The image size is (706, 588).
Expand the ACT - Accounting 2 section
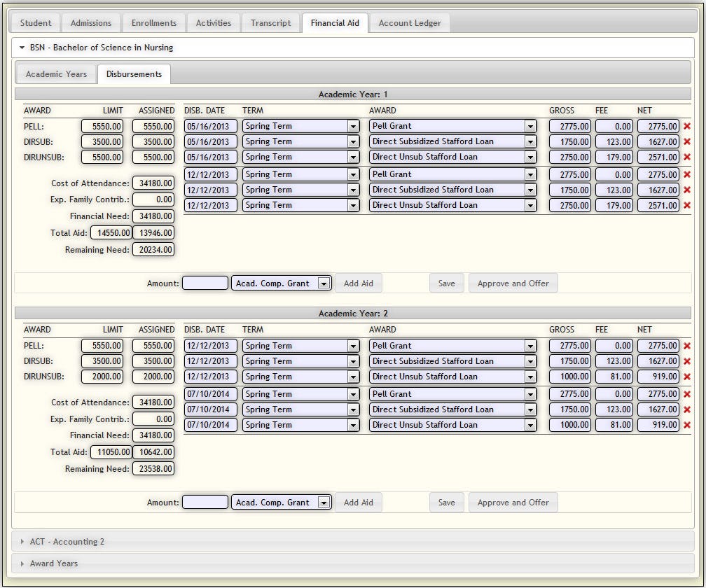click(x=67, y=542)
